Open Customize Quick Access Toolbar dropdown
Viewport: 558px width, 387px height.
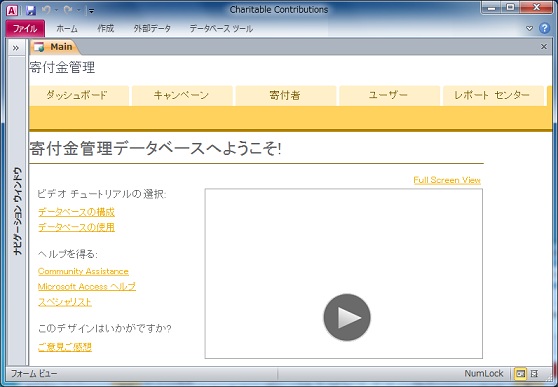tap(91, 11)
